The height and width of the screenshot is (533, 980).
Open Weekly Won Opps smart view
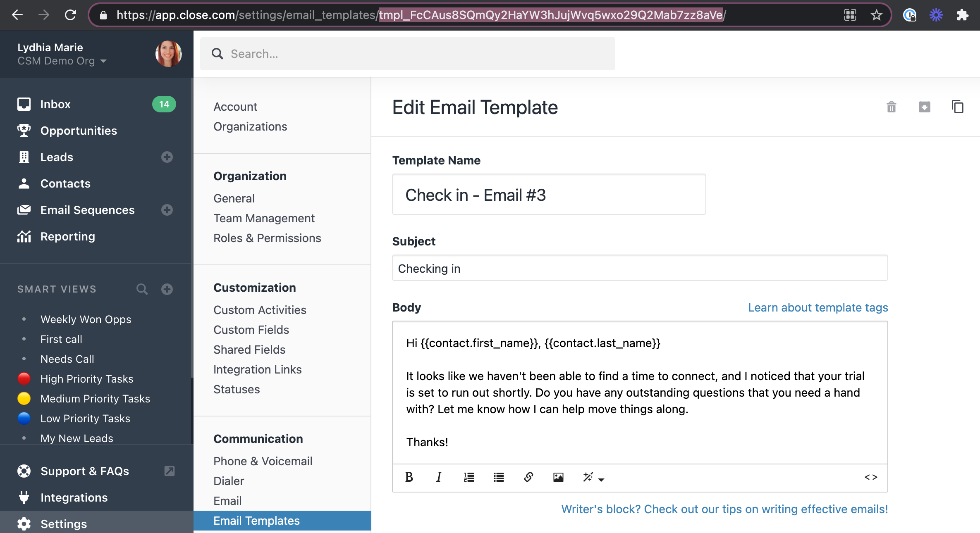point(86,319)
